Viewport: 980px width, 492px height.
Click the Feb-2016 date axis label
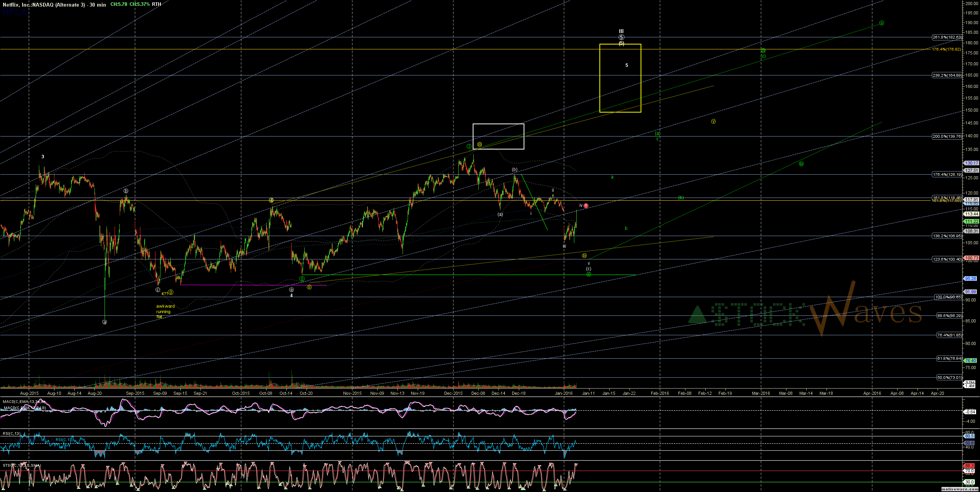[660, 393]
